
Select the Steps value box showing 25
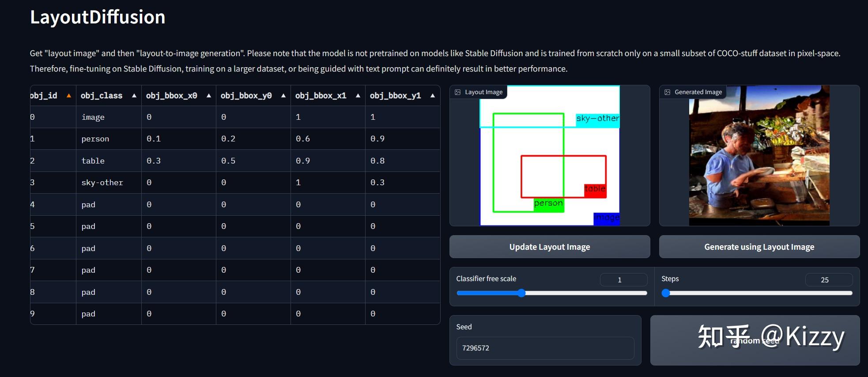829,279
